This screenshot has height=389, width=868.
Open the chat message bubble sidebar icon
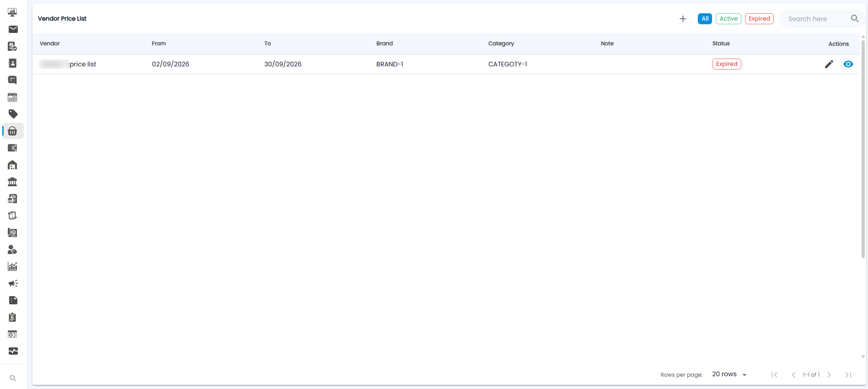(13, 80)
